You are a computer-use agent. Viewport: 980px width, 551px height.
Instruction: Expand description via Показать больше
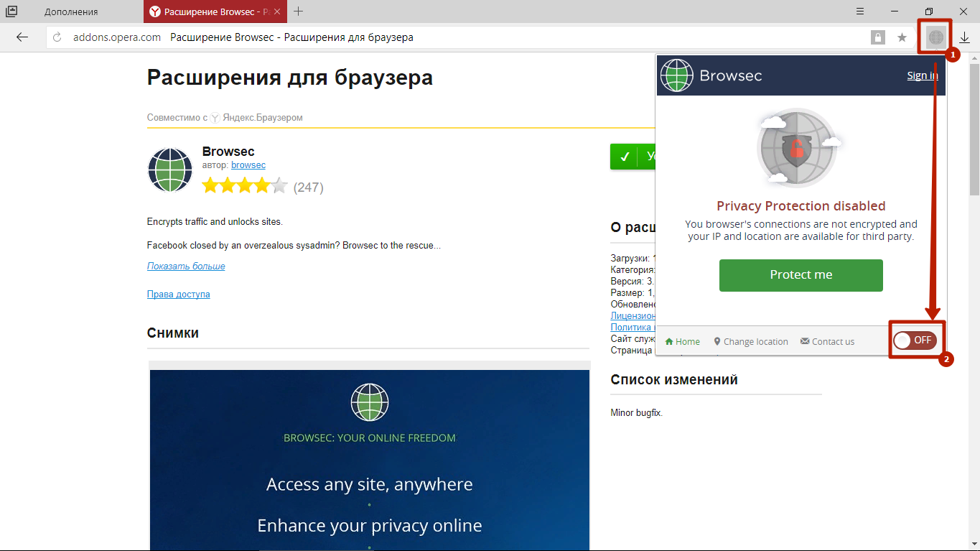coord(186,266)
